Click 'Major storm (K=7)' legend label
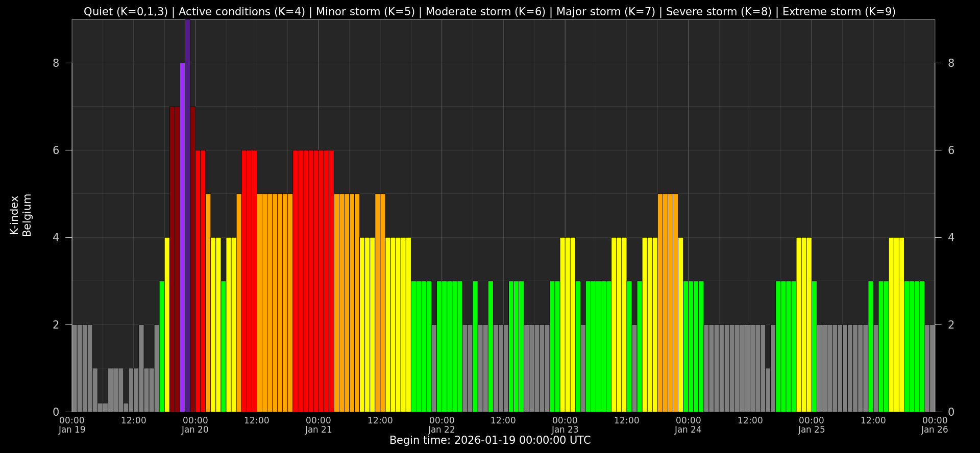 [605, 12]
